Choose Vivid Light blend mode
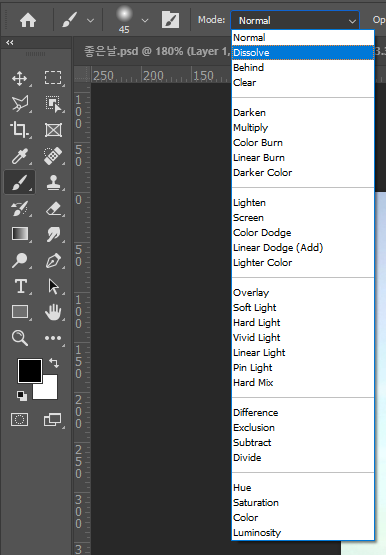 click(x=303, y=338)
